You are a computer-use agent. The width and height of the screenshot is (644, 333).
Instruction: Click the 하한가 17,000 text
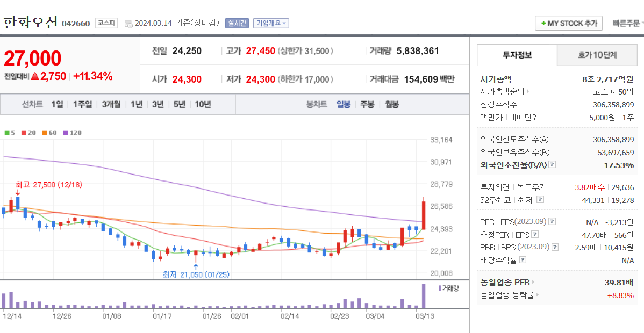pos(305,79)
